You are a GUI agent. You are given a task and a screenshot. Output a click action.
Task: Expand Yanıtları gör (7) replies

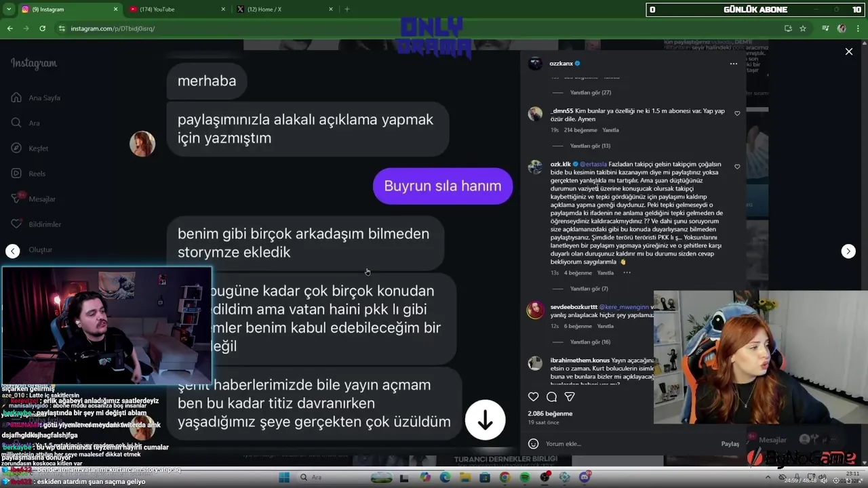point(589,289)
